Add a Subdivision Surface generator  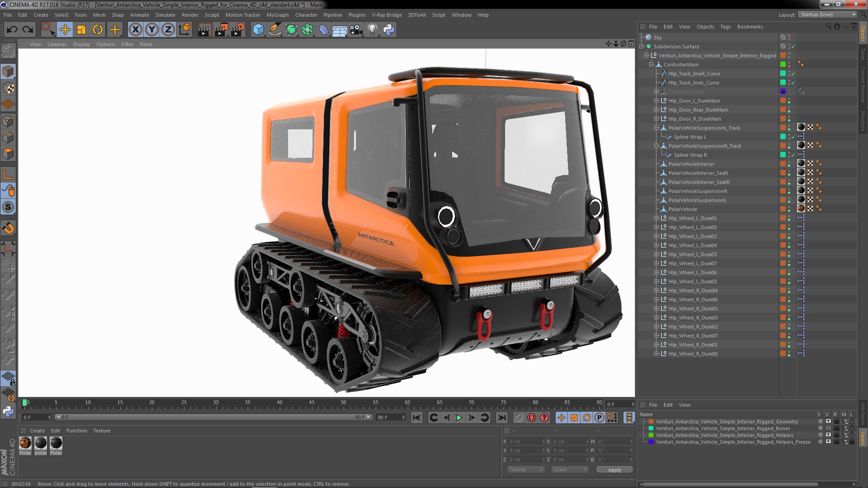click(292, 30)
